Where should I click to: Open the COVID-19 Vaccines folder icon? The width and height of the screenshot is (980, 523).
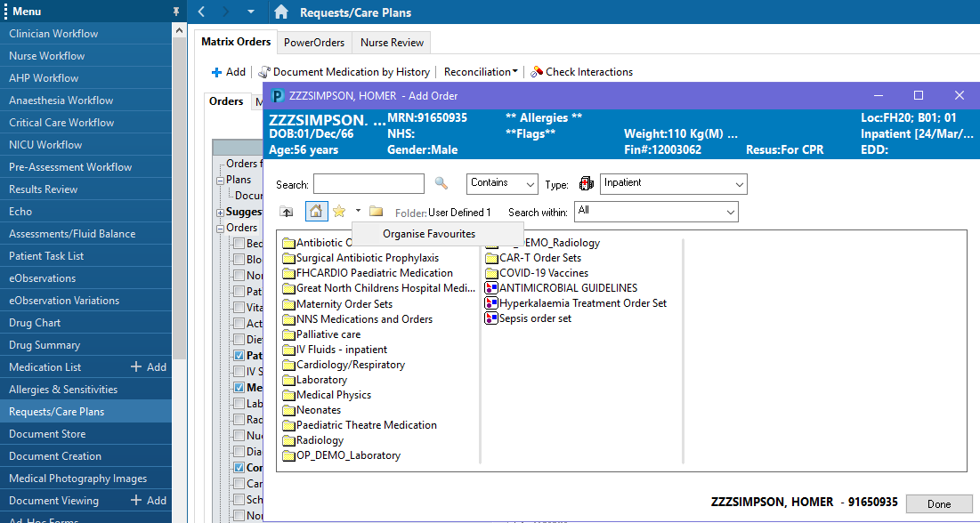click(x=492, y=273)
